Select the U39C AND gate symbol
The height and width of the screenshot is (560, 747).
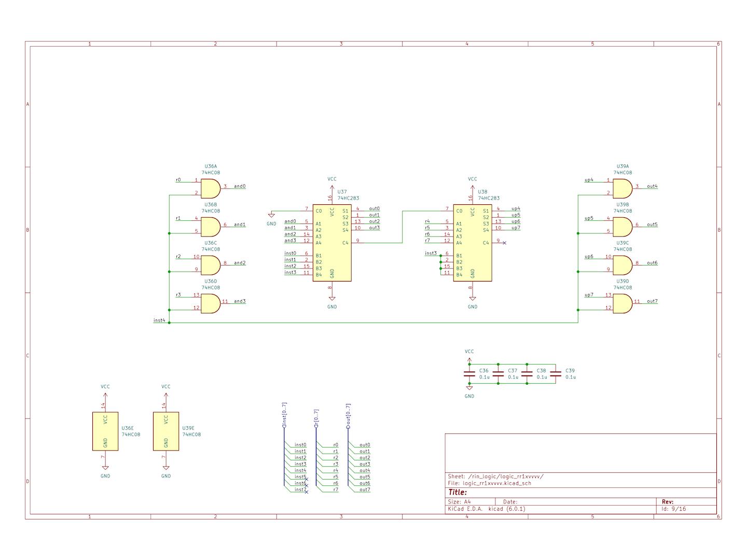(622, 265)
